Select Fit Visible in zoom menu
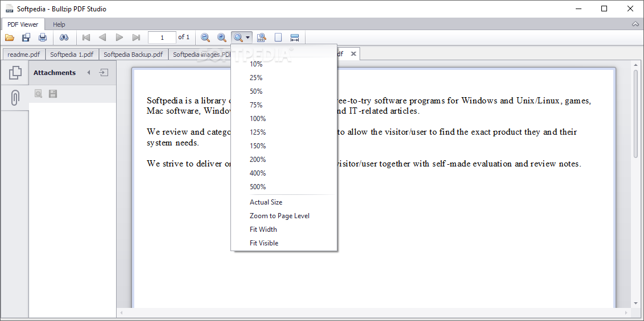 284,243
